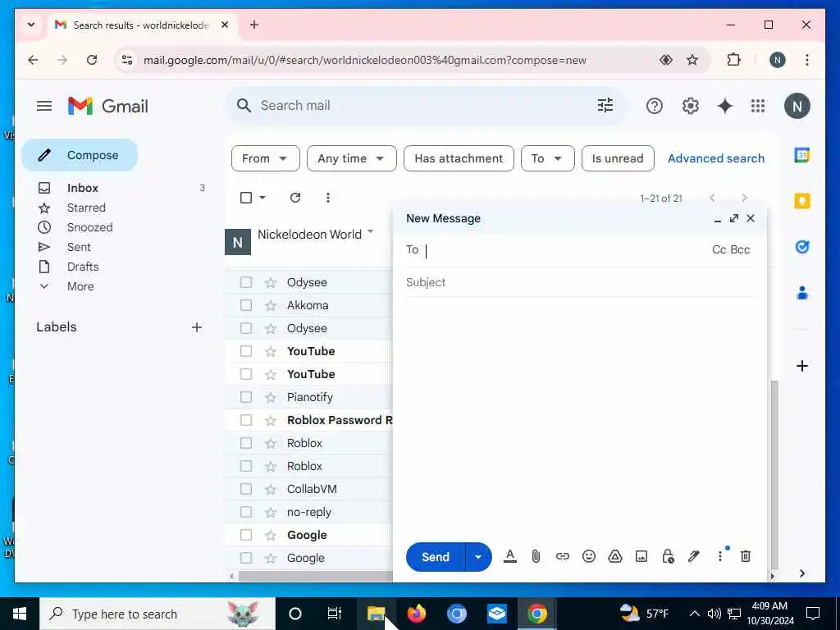This screenshot has height=630, width=840.
Task: Expand Nickelodeon World contact dropdown
Action: click(x=370, y=232)
